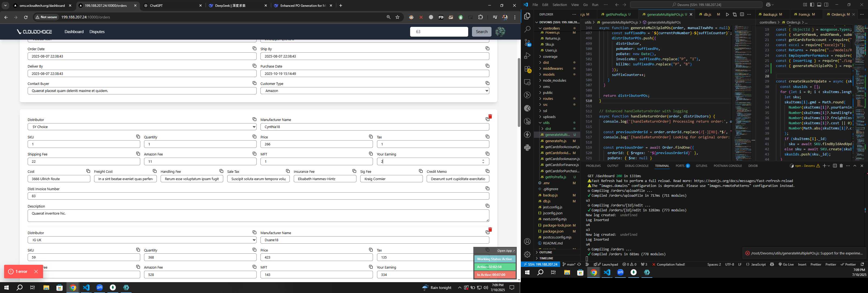The image size is (868, 293).
Task: Copy the Disti Invoice Number value
Action: [x=487, y=188]
